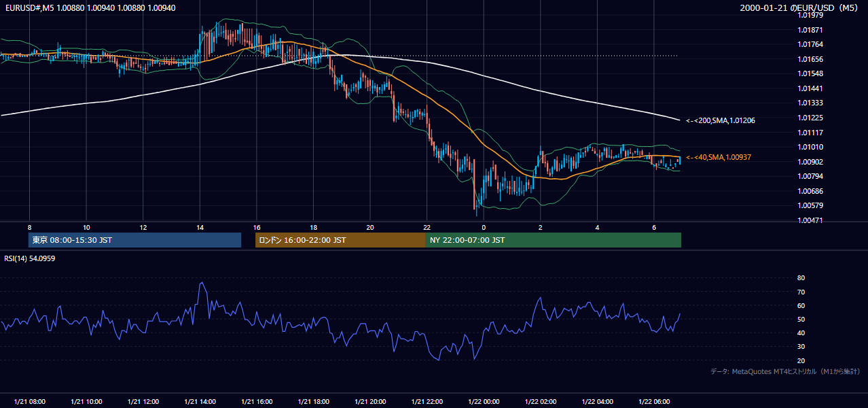Click the 1/22 00:00 time label

pos(484,402)
